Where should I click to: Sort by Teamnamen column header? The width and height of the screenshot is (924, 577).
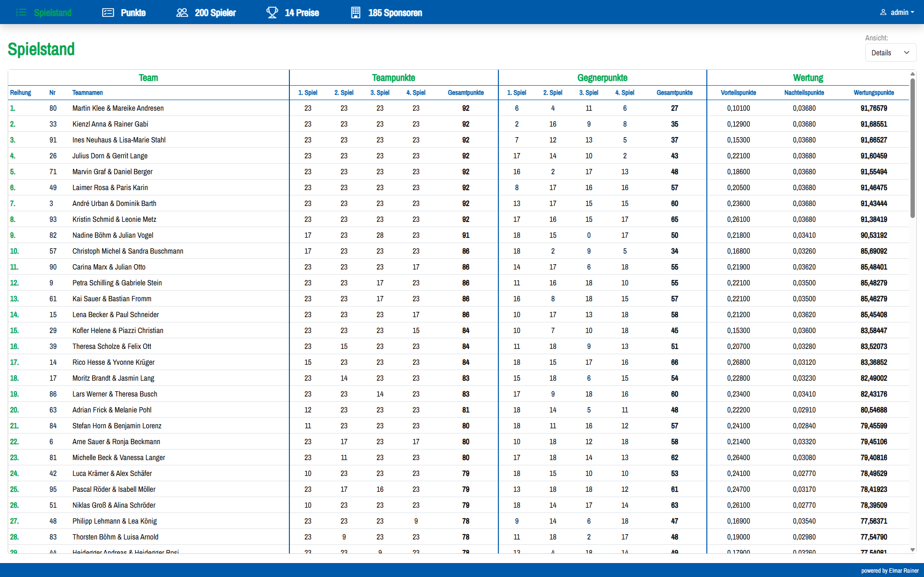coord(87,92)
